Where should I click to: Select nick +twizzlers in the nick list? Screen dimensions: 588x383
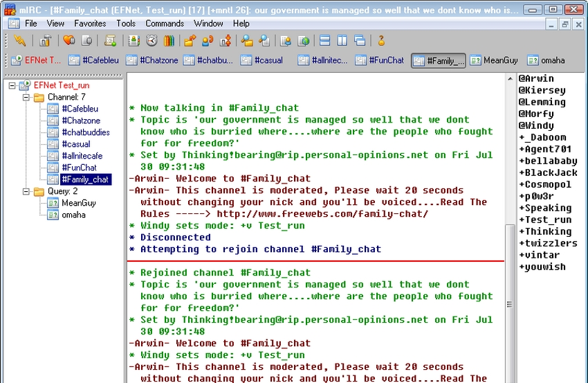pos(548,243)
